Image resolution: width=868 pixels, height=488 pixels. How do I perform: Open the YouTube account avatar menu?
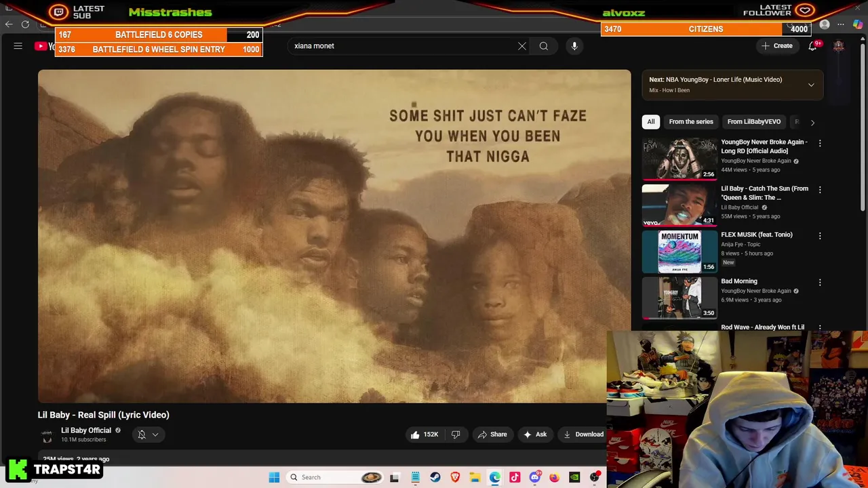(839, 46)
